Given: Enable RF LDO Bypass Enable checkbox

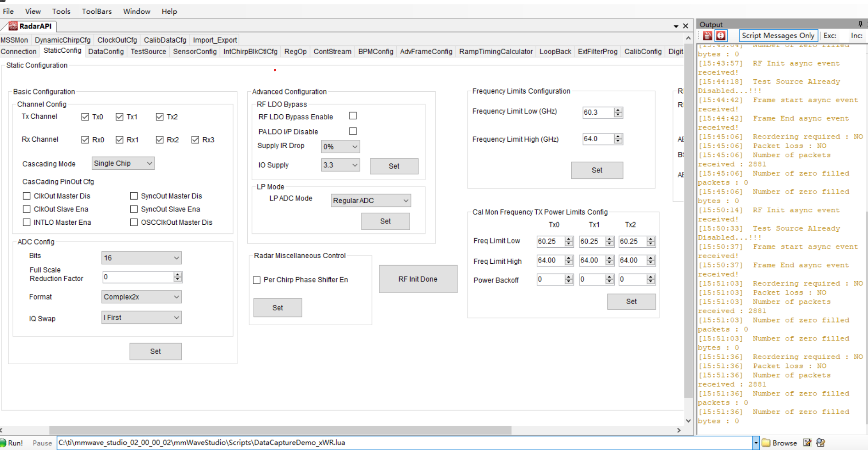Looking at the screenshot, I should point(353,116).
